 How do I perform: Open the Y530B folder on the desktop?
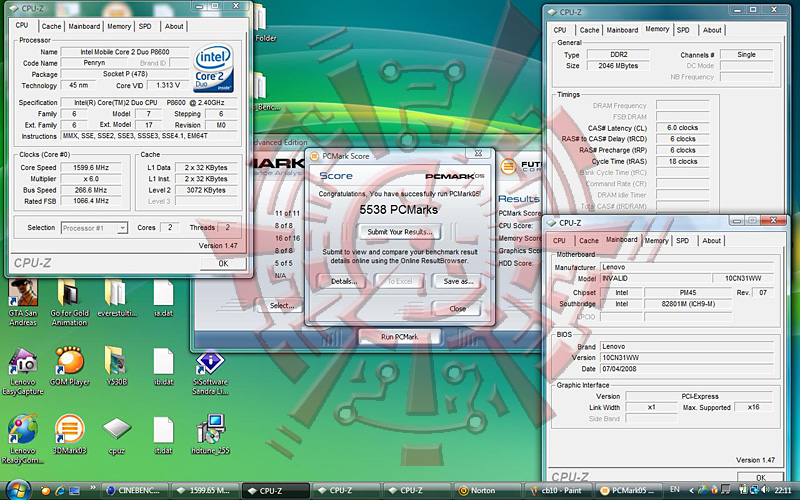click(x=117, y=366)
